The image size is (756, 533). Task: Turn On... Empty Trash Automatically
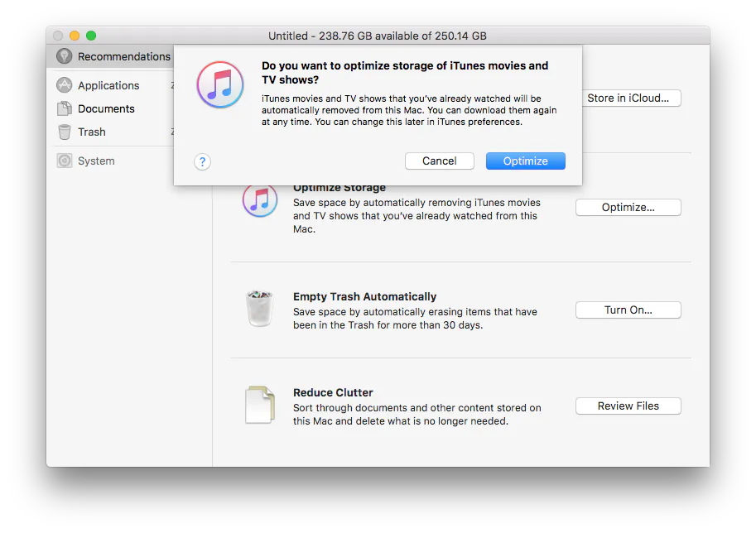coord(628,310)
